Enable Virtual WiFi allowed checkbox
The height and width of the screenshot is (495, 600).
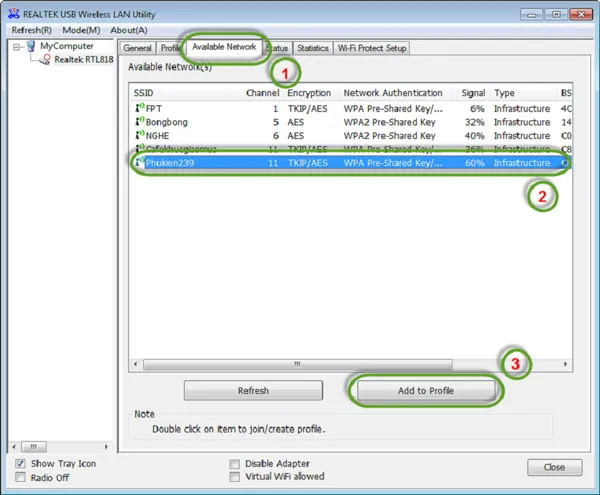(235, 478)
